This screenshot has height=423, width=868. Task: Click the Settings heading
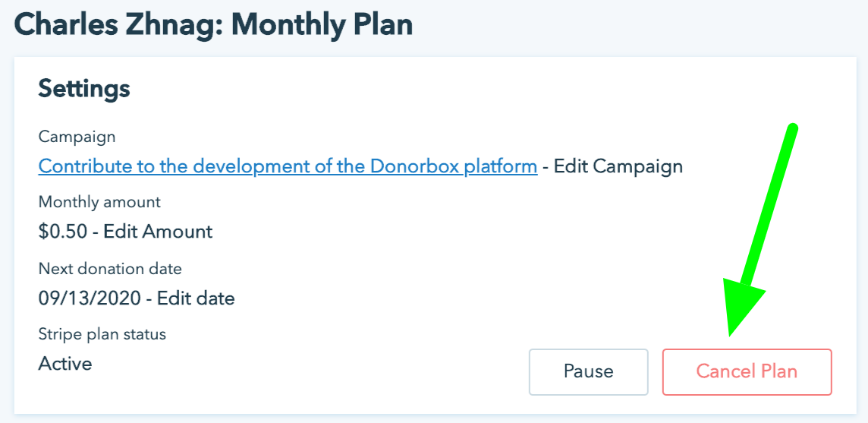[84, 88]
